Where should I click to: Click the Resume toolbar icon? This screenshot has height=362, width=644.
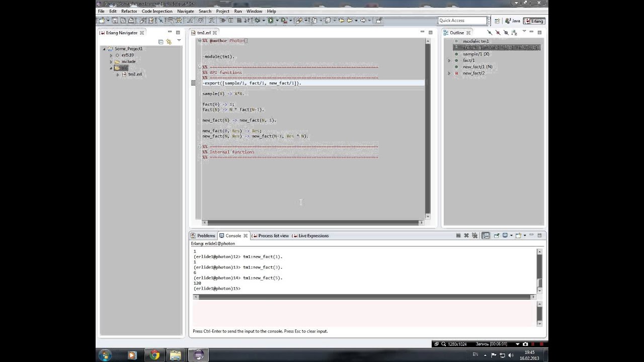222,21
